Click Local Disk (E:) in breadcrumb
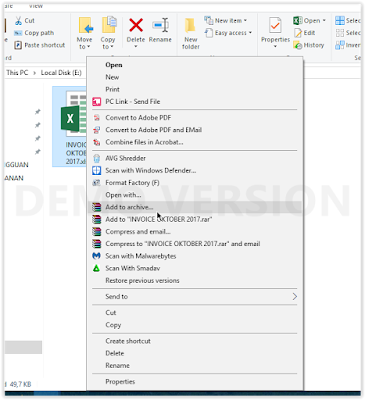This screenshot has width=365, height=400. click(x=61, y=73)
